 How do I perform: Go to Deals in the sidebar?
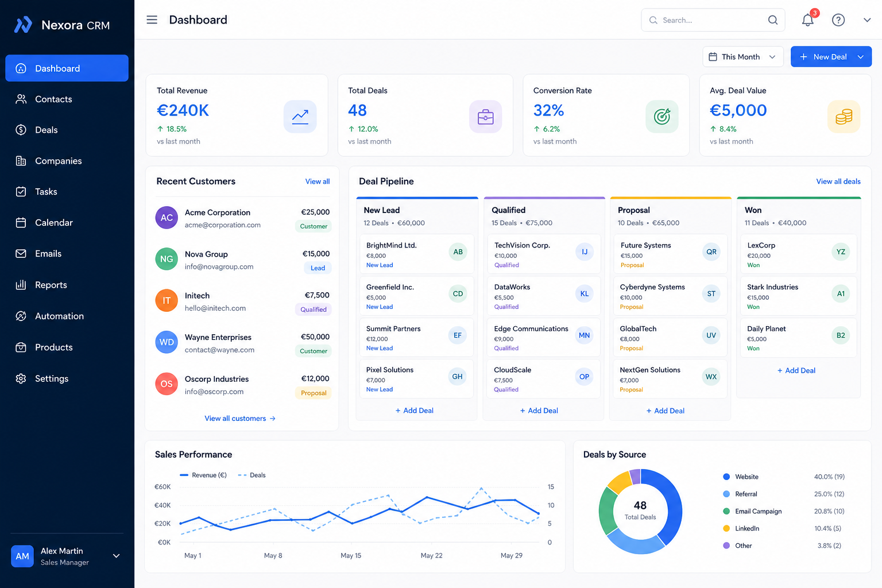tap(67, 130)
